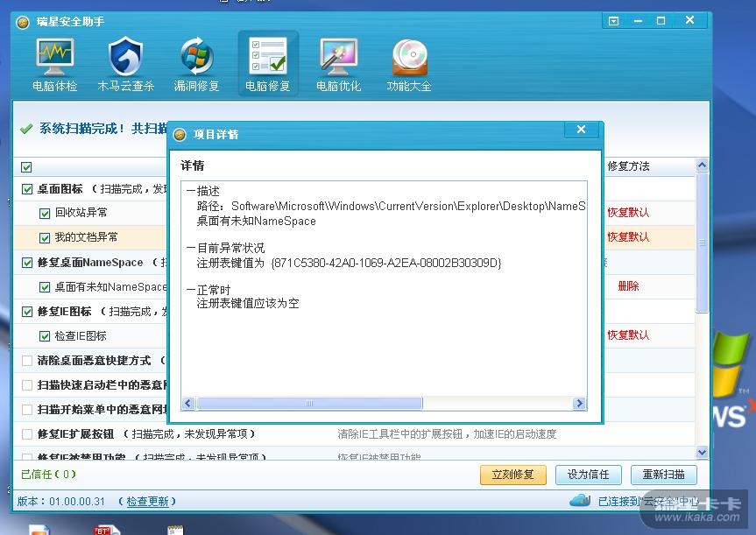Open the 木马云查杀 shield icon
Viewport: 756px width, 535px height.
click(x=125, y=64)
